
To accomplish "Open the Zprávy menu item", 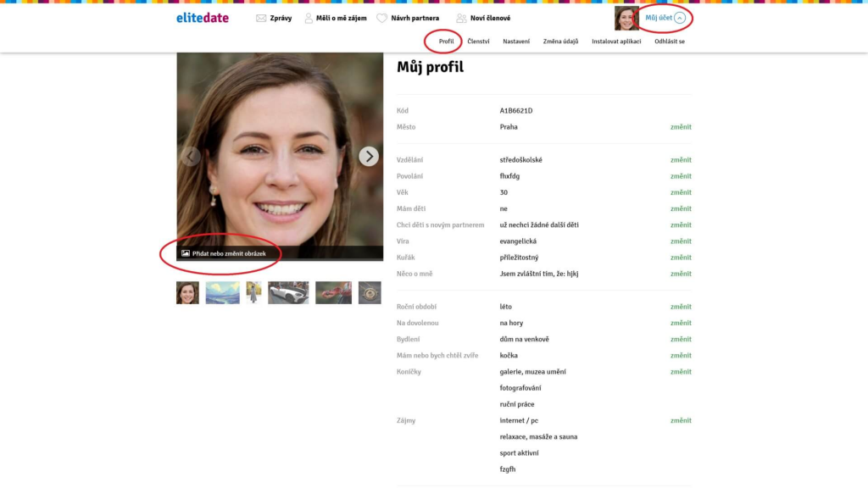I will [281, 19].
